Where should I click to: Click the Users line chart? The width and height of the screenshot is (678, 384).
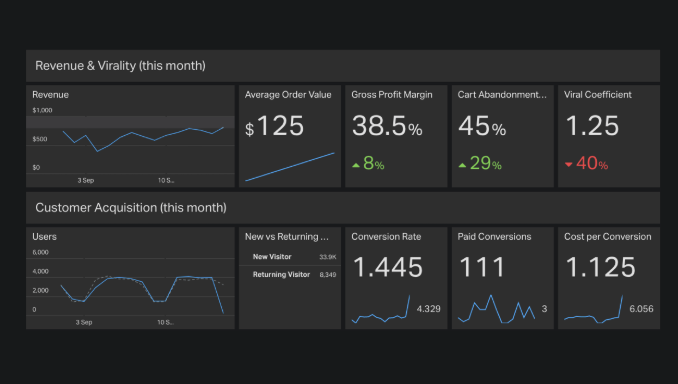coord(142,294)
